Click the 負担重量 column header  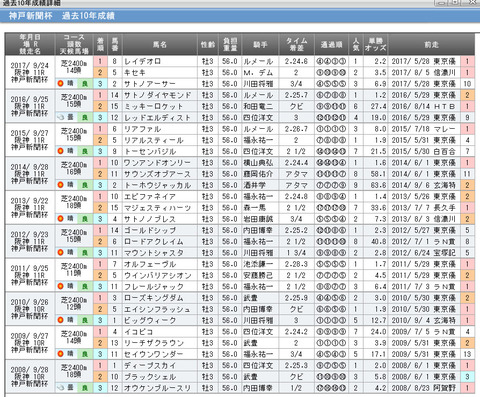[x=230, y=44]
